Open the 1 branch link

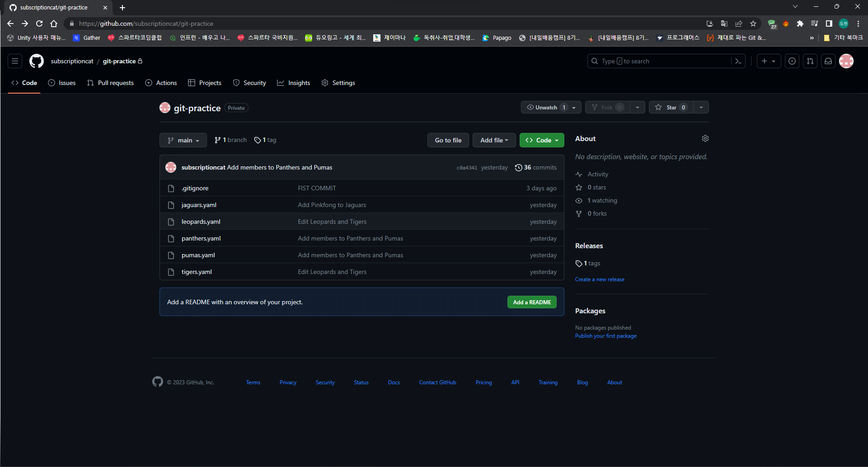pyautogui.click(x=231, y=140)
